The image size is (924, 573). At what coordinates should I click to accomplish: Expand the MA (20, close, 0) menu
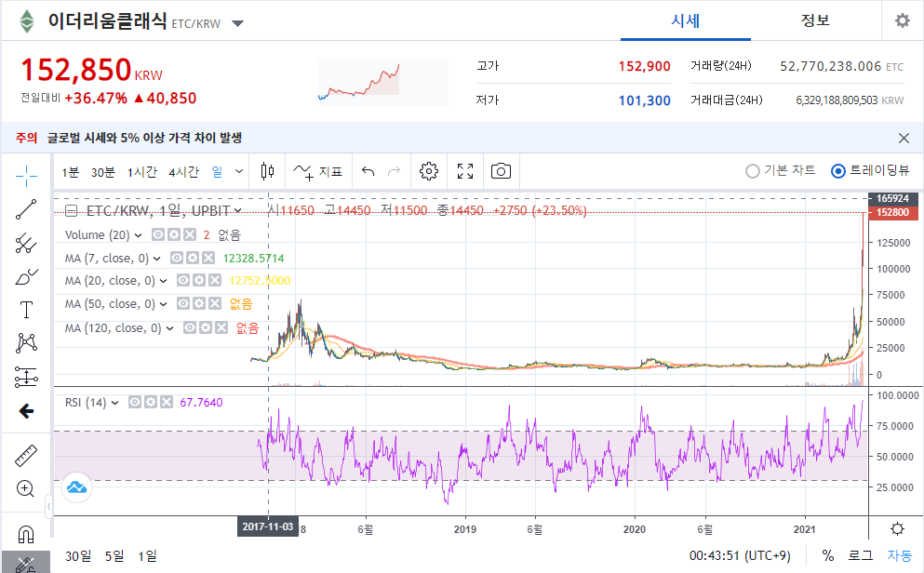pos(163,282)
